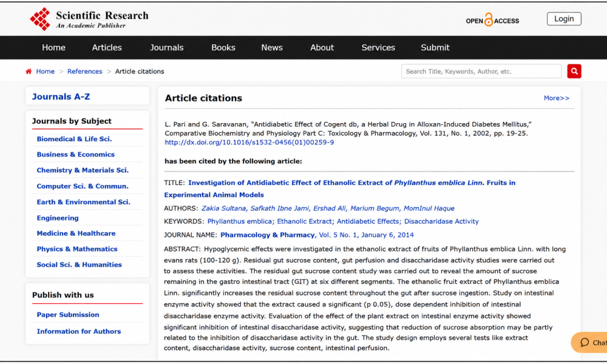Click the Login button
The width and height of the screenshot is (607, 364).
point(564,19)
